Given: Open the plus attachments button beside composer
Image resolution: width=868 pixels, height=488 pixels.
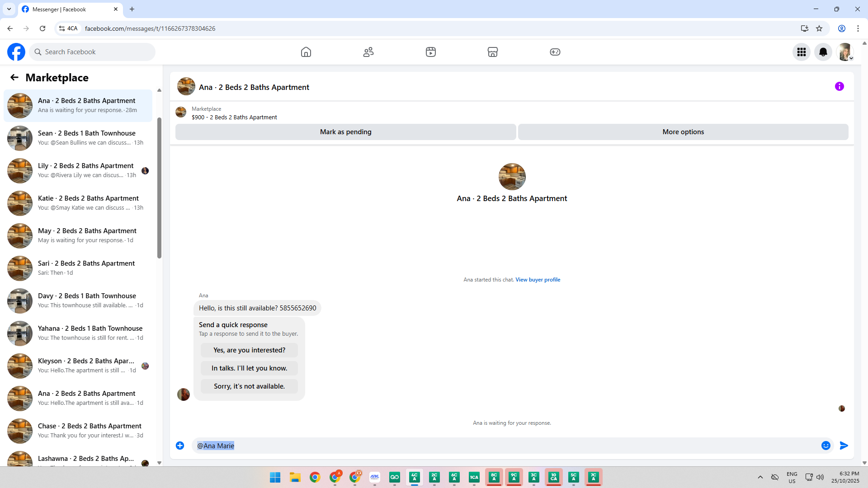Looking at the screenshot, I should (x=180, y=446).
